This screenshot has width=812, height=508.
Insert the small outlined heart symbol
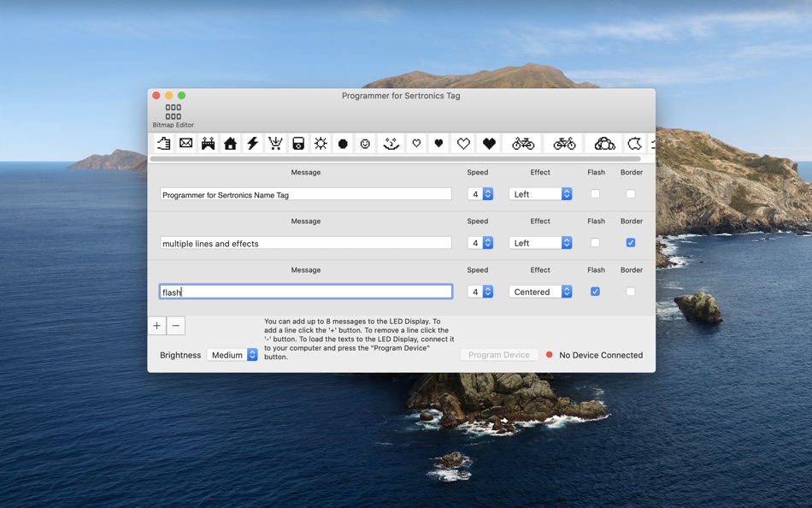coord(416,144)
